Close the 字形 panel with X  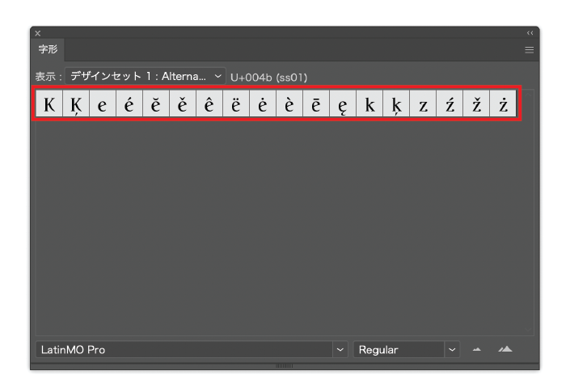point(37,33)
